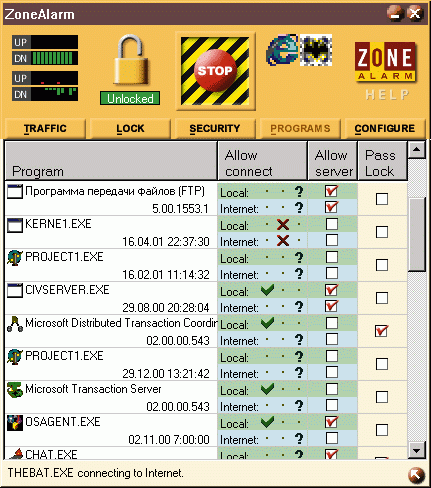This screenshot has width=431, height=488.
Task: Click the Microsoft Transaction Server icon
Action: [x=15, y=390]
